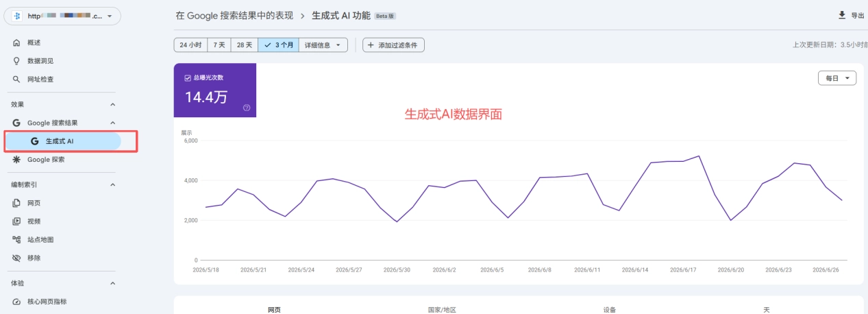Open 数据洞见 insights page

tap(40, 61)
